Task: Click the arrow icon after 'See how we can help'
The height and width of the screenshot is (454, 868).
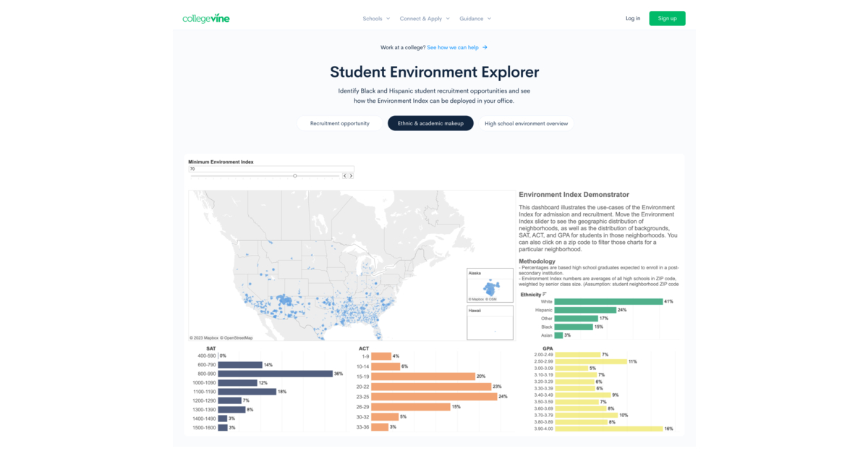Action: point(485,47)
